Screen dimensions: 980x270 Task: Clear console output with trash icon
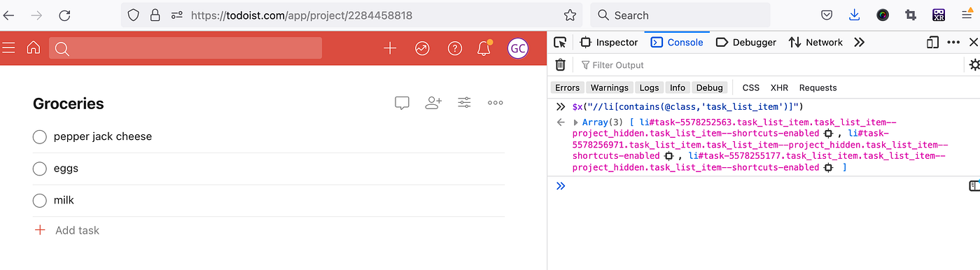coord(560,64)
